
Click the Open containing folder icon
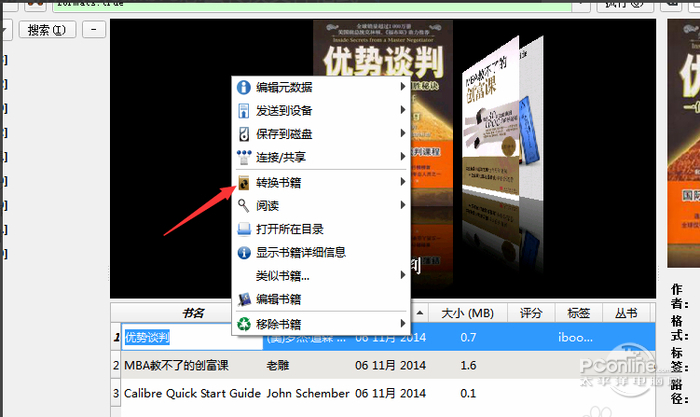coord(244,229)
